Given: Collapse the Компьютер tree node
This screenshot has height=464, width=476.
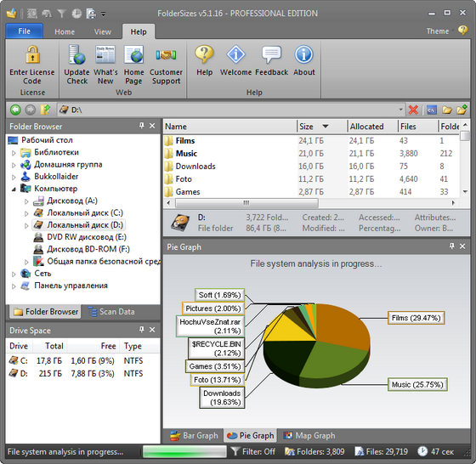Looking at the screenshot, I should click(x=14, y=189).
